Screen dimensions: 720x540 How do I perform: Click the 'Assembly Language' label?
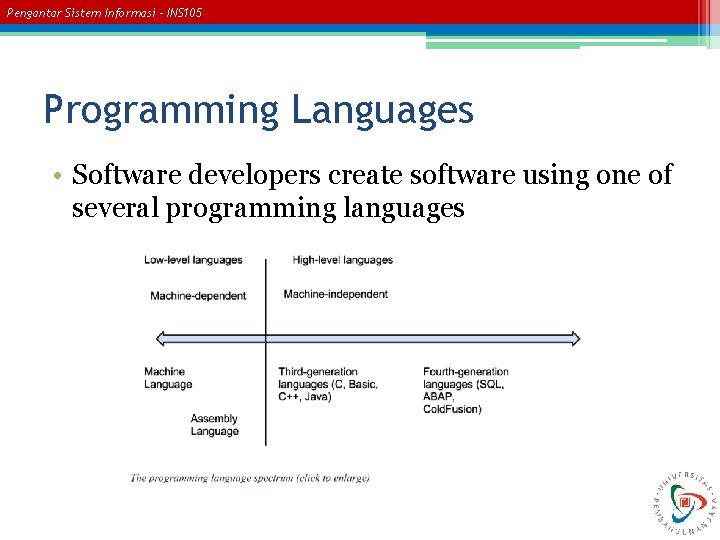[x=214, y=425]
